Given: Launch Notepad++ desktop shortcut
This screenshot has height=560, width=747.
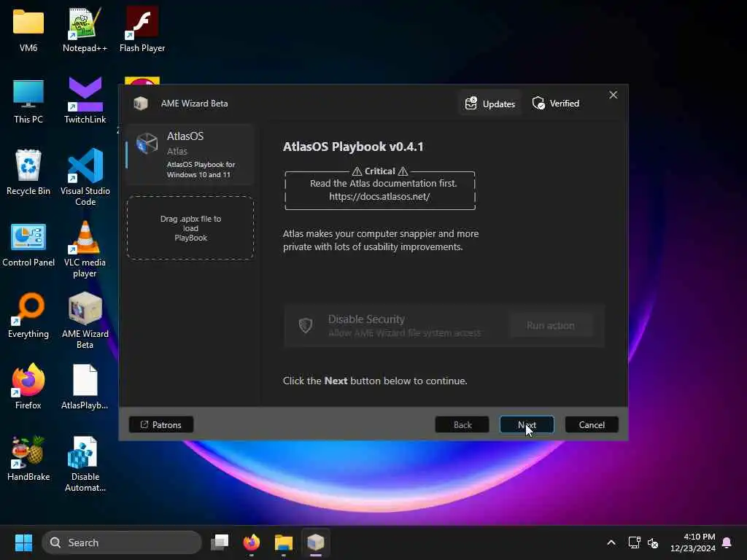Looking at the screenshot, I should [85, 29].
